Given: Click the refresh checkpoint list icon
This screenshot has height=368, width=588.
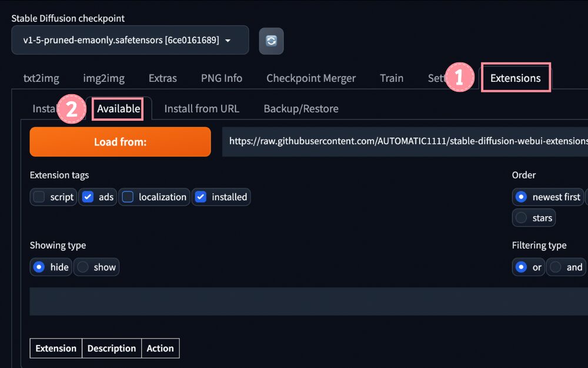Looking at the screenshot, I should (271, 41).
